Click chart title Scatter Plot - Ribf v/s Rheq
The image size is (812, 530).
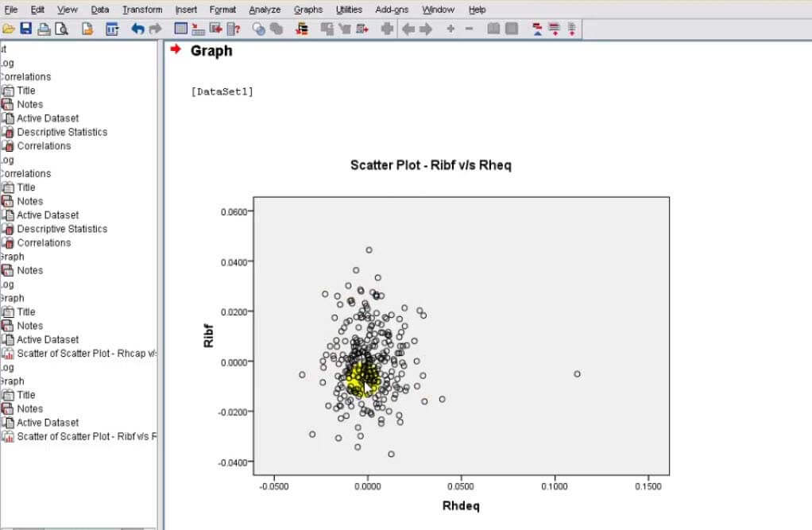[x=431, y=165]
